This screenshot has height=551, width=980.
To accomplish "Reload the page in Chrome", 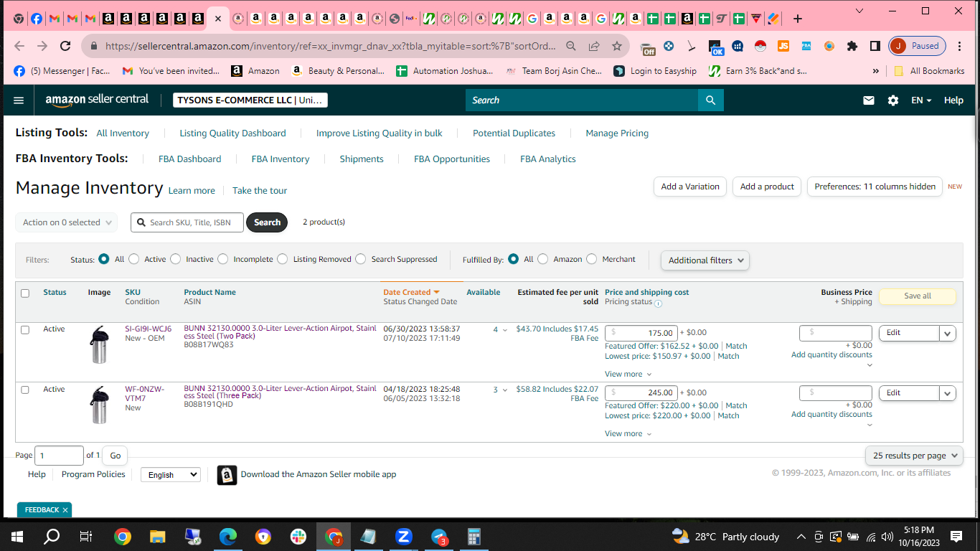I will (65, 46).
